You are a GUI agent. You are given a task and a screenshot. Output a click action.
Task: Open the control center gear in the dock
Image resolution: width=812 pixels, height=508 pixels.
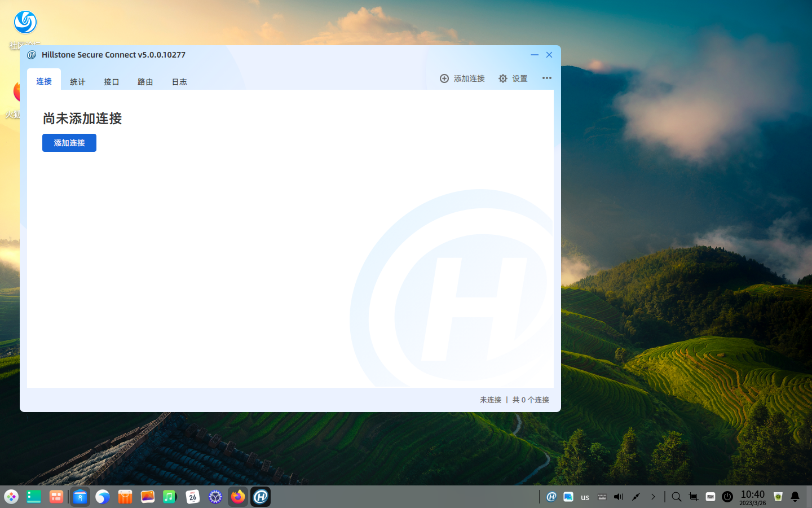click(x=215, y=497)
